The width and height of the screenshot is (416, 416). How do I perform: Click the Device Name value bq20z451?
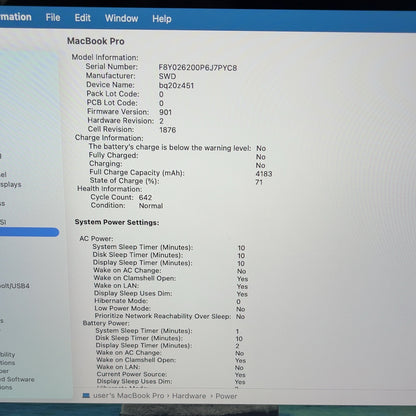[176, 85]
